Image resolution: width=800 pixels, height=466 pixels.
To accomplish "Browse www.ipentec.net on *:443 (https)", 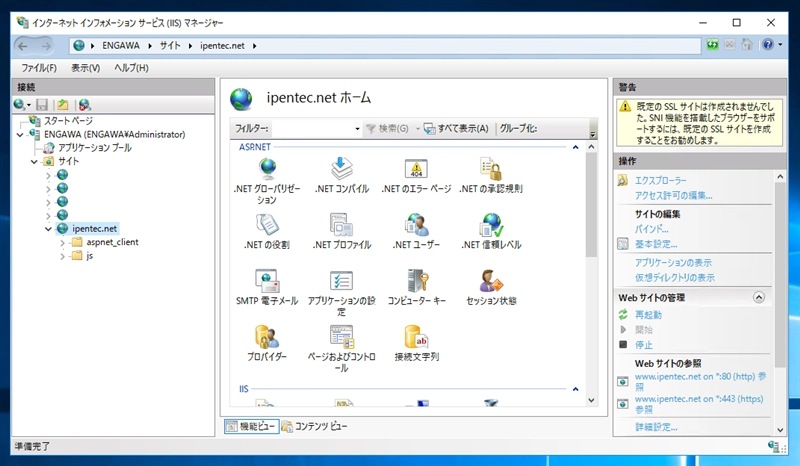I will [699, 404].
